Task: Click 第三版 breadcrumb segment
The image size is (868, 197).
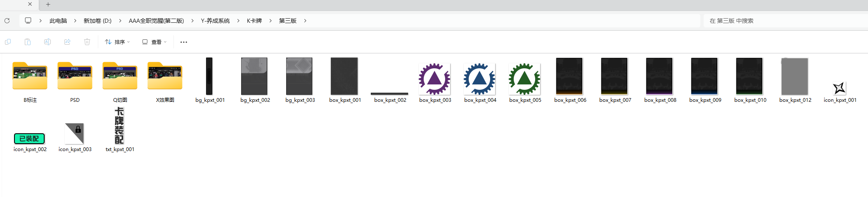Action: 288,21
